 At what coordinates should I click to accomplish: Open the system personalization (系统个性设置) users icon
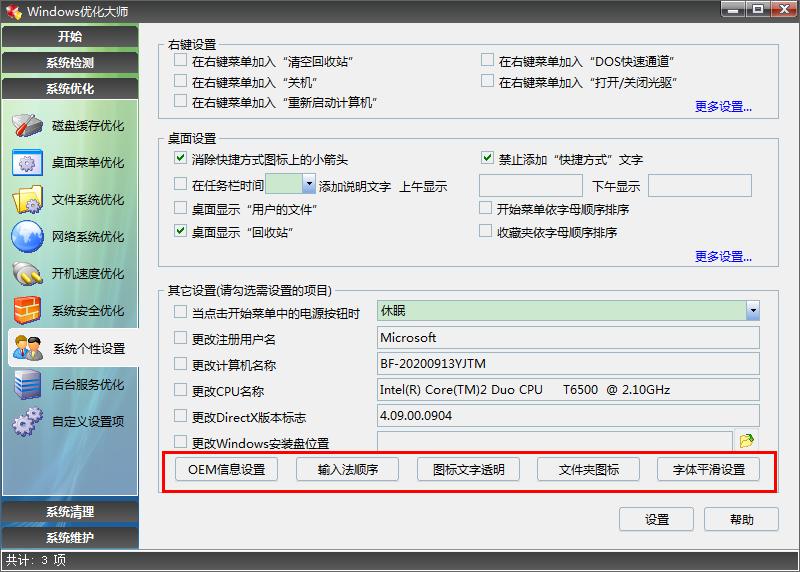click(x=27, y=348)
